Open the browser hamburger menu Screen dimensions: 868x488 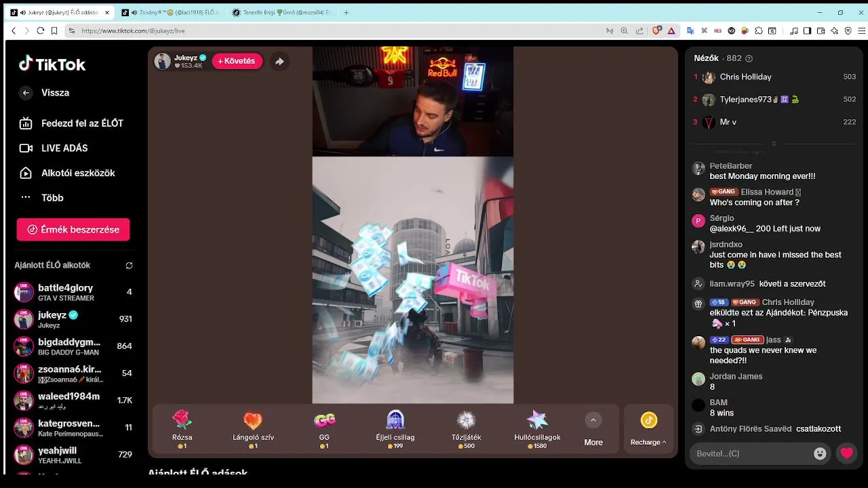point(862,30)
